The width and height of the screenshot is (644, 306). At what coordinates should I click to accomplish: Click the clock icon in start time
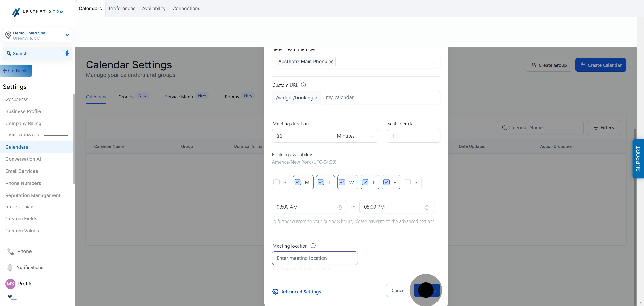point(339,207)
